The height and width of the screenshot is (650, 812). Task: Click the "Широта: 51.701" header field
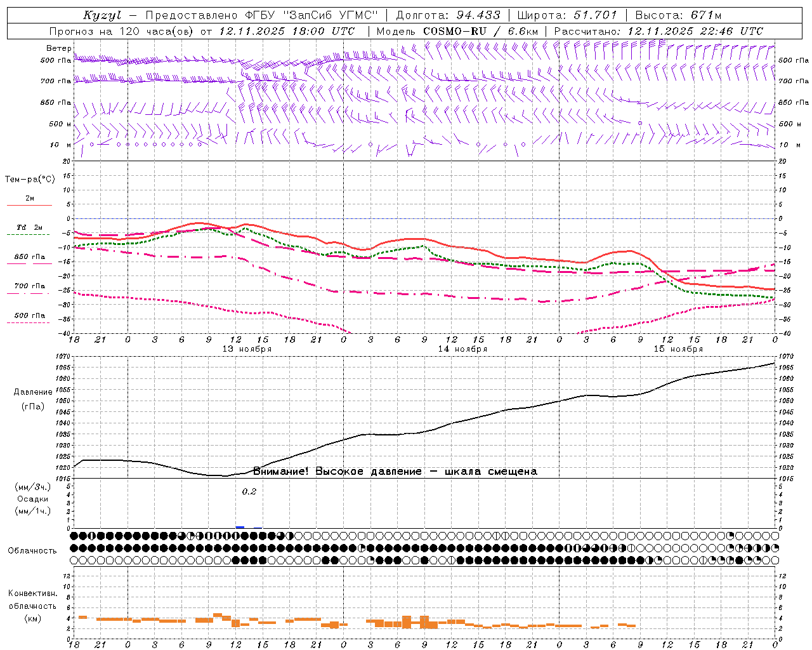(567, 15)
